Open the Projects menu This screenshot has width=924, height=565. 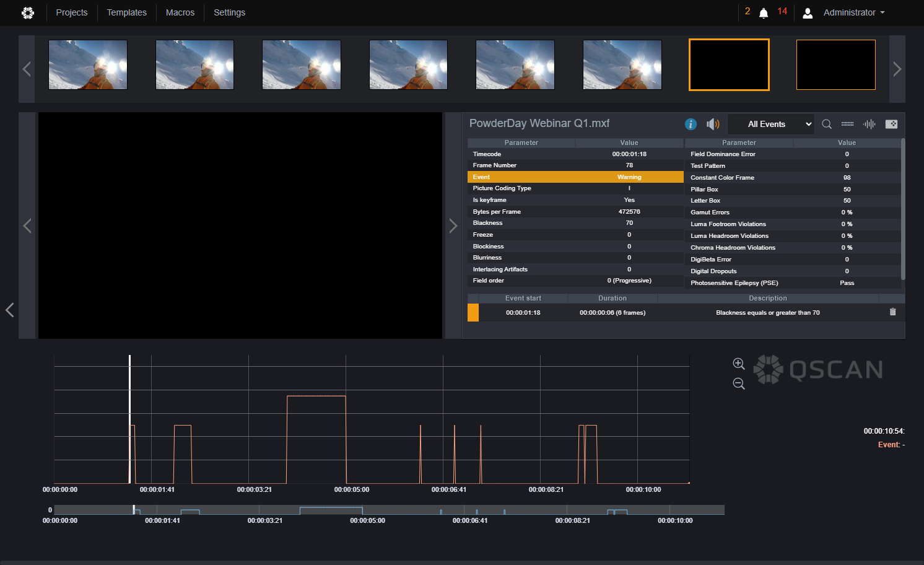(x=72, y=12)
